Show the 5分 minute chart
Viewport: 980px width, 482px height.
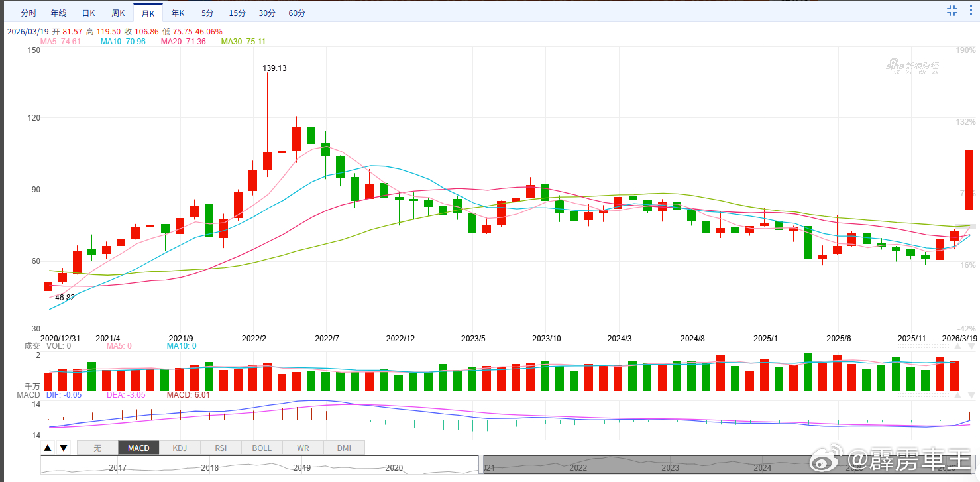coord(207,13)
